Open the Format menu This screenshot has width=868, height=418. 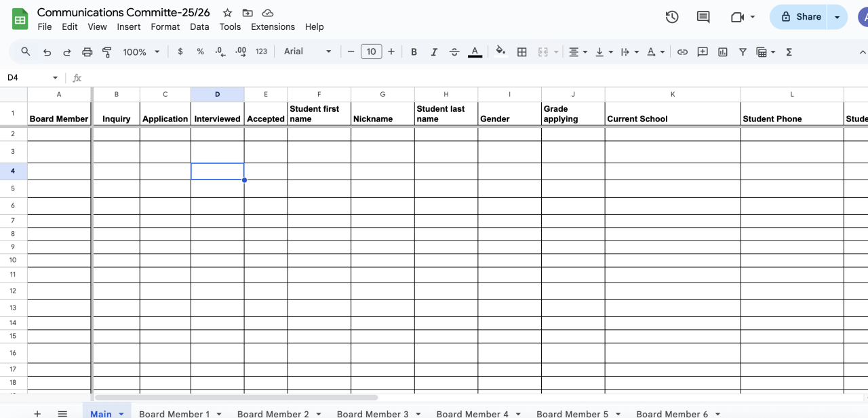pos(165,27)
